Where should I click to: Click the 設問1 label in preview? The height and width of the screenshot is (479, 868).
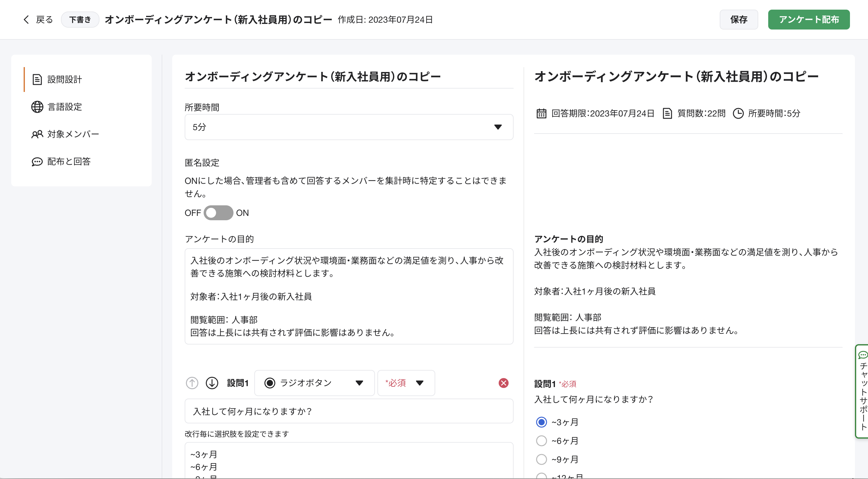545,384
